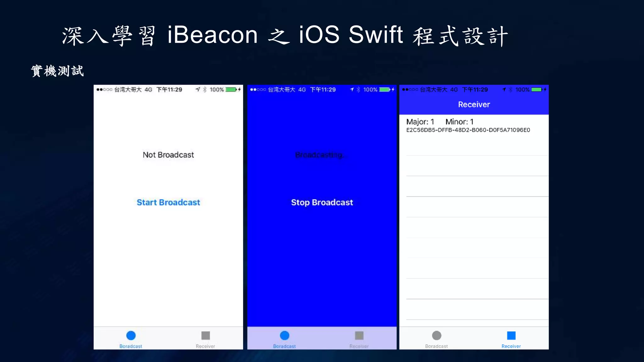Click the battery icon on white screen status bar
This screenshot has width=644, height=362.
tap(231, 90)
